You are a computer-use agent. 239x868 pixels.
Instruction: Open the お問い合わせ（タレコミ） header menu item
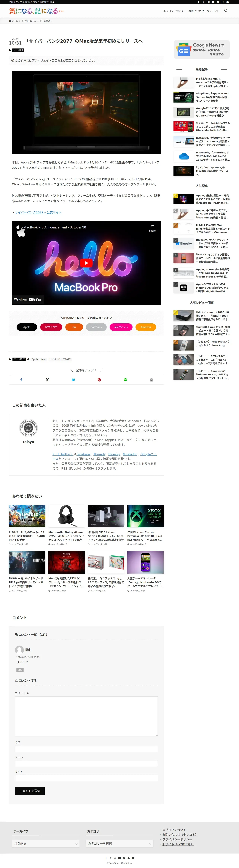click(204, 11)
